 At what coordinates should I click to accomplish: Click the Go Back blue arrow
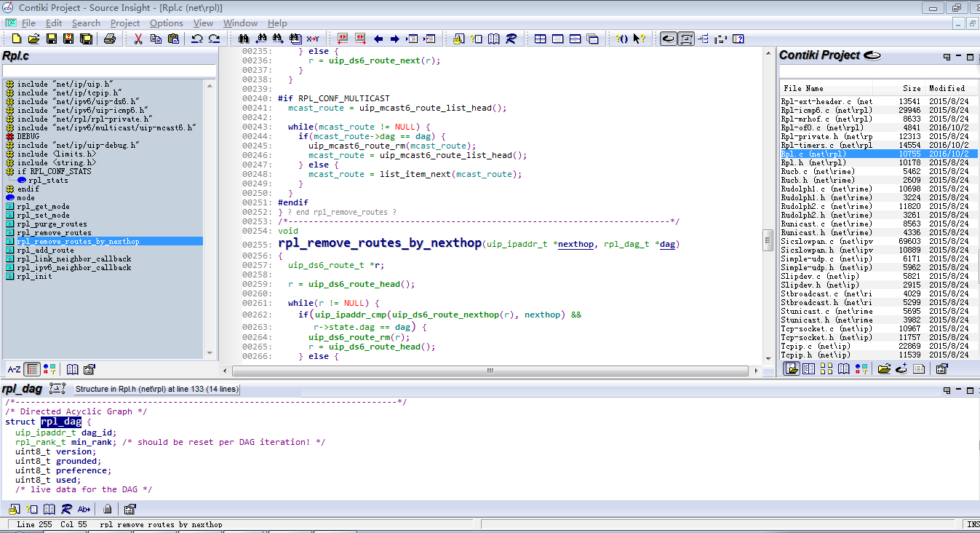pyautogui.click(x=378, y=39)
